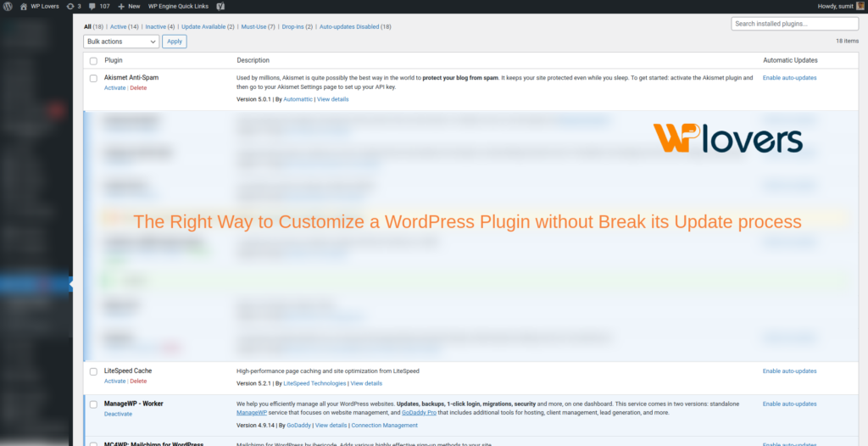This screenshot has height=446, width=868.
Task: Click the Apply button
Action: 175,42
